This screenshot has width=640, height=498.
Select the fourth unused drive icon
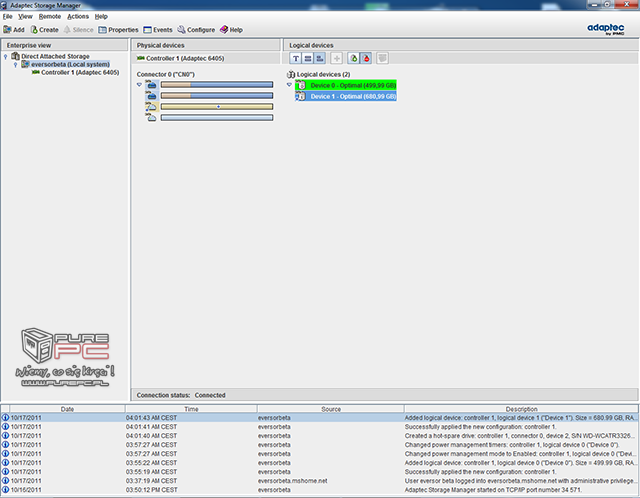(x=151, y=118)
